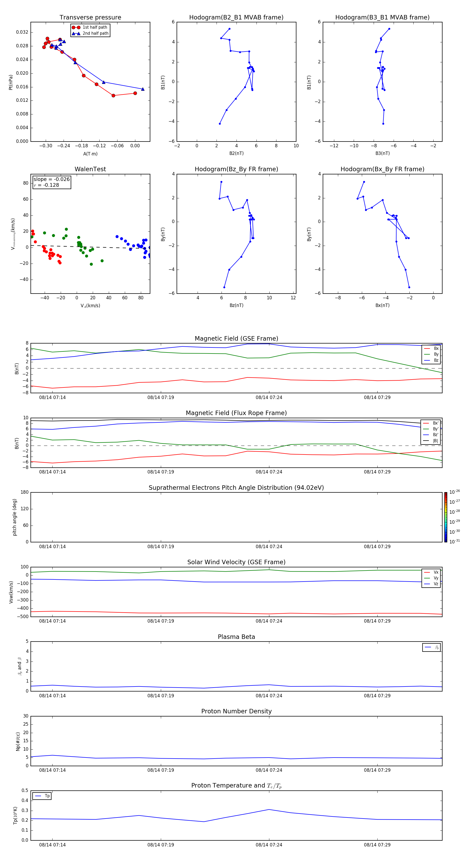This screenshot has height=868, width=473.
Task: Click the 0.032 tick on Transverse pressure
Action: (x=22, y=32)
